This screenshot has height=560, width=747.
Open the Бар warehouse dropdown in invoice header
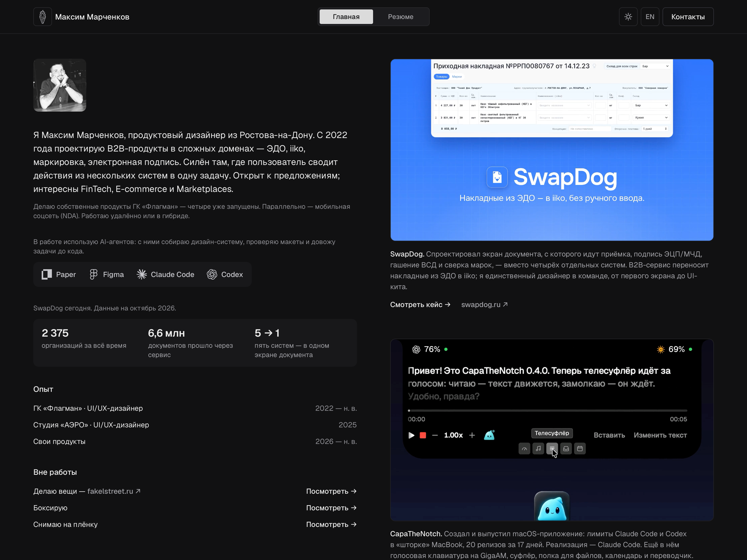pyautogui.click(x=655, y=66)
